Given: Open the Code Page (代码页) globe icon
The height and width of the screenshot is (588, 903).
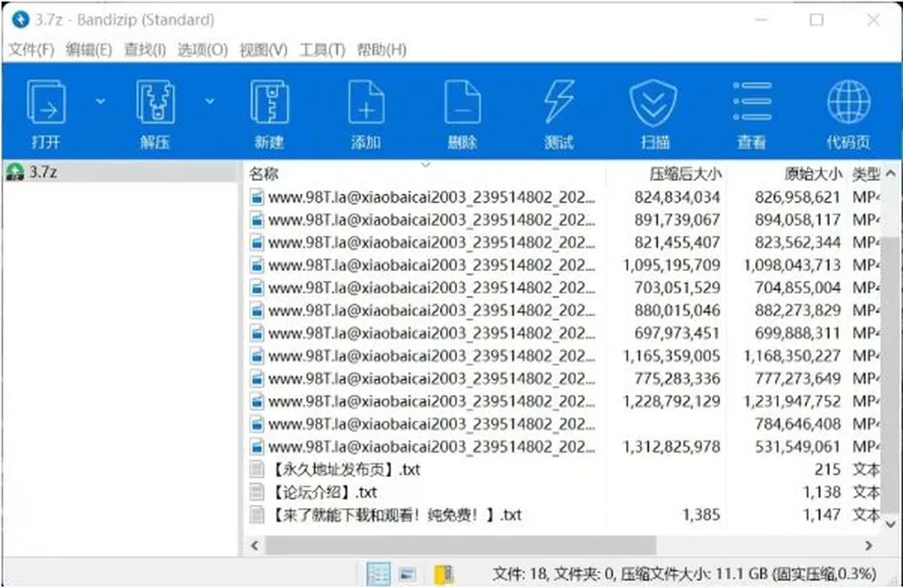Looking at the screenshot, I should [848, 102].
